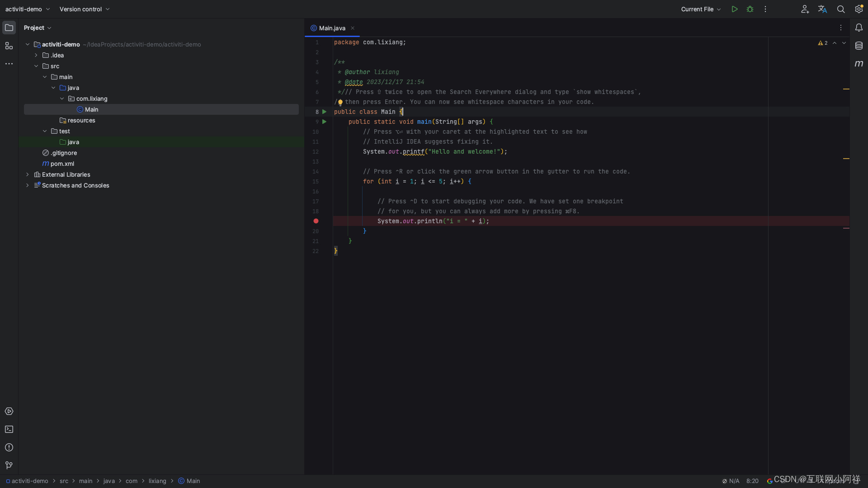Screen dimensions: 868x488
Task: Open the Services tool window icon
Action: [9, 411]
